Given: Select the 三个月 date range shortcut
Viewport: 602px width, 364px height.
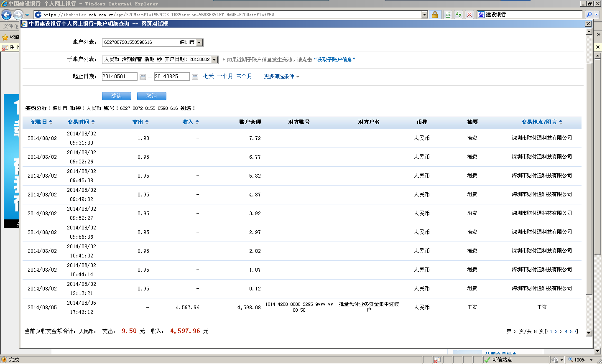Looking at the screenshot, I should [244, 76].
